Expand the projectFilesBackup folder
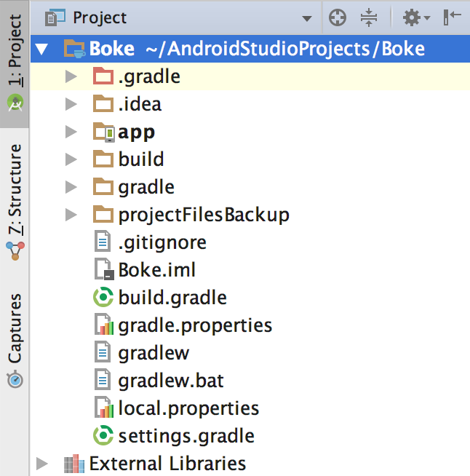Viewport: 470px width, 476px height. 71,215
